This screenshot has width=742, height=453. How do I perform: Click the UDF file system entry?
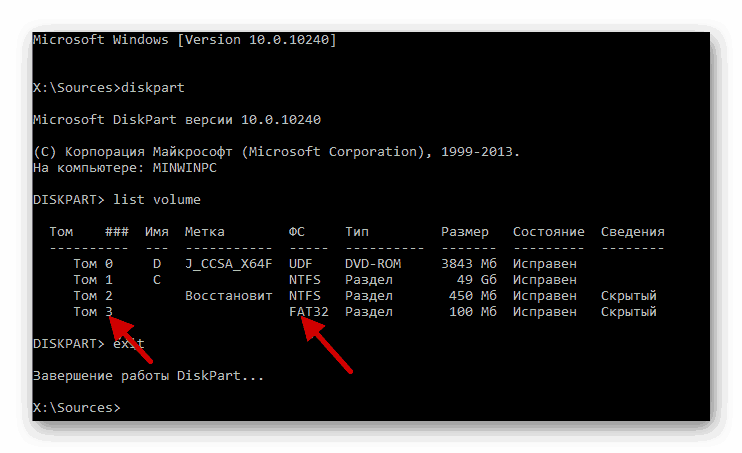pyautogui.click(x=301, y=264)
